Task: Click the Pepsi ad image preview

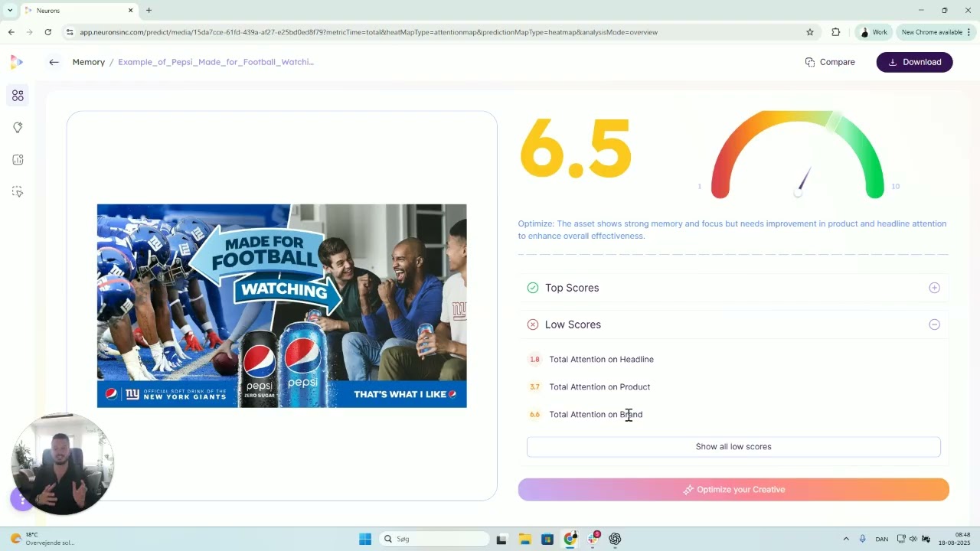Action: point(282,305)
